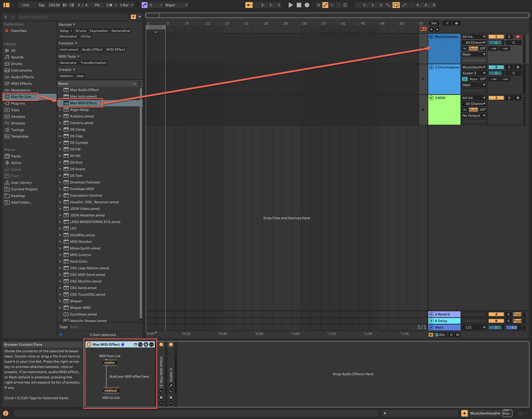Toggle track 1 activator button
The height and width of the screenshot is (419, 532).
(x=496, y=36)
